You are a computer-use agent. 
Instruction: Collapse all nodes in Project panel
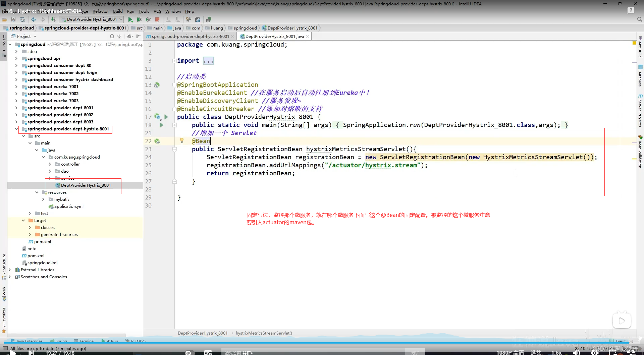pos(119,36)
